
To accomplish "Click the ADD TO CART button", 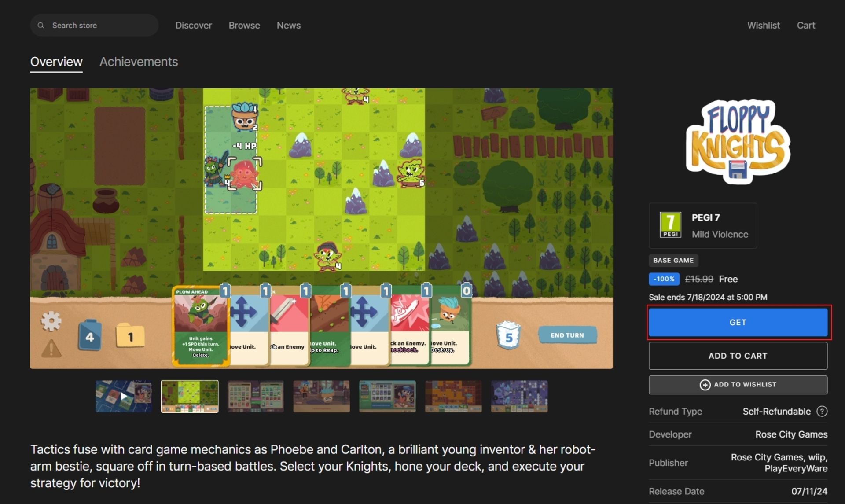I will [x=738, y=356].
